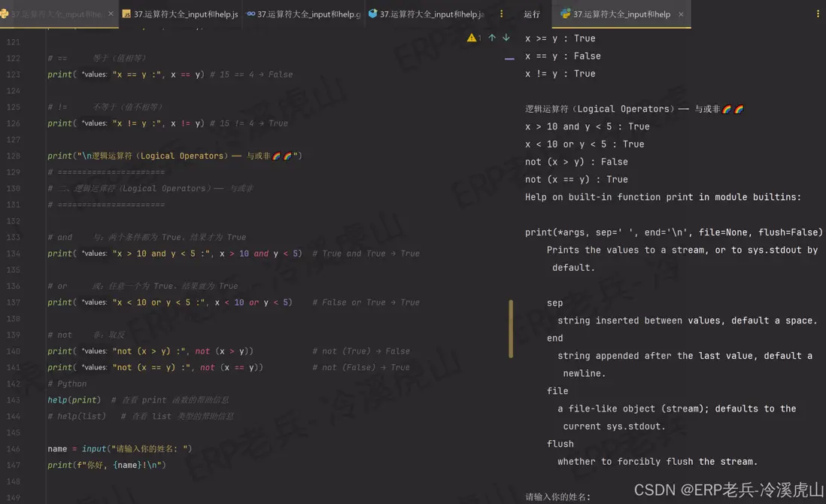Click line number 146 in the gutter
The image size is (826, 504).
click(14, 449)
